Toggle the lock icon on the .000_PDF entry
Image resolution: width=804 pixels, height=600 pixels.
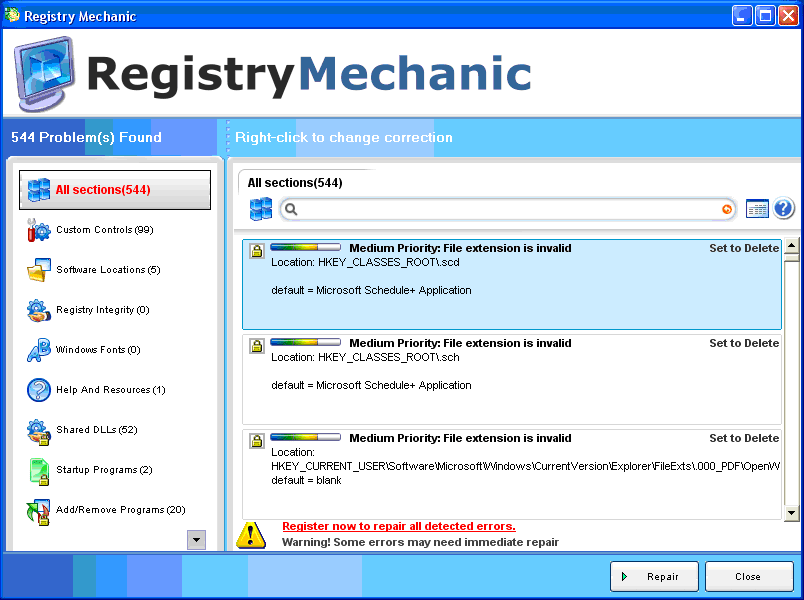[257, 441]
